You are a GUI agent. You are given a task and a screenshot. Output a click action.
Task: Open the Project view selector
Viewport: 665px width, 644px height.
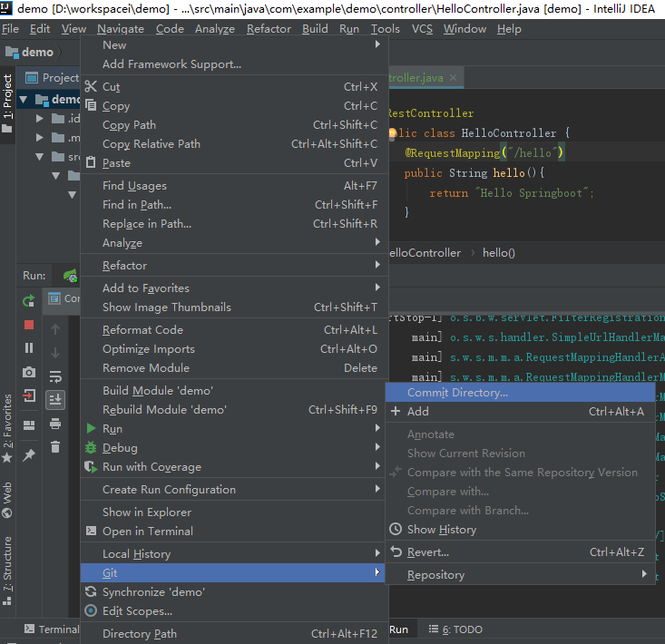tap(52, 78)
